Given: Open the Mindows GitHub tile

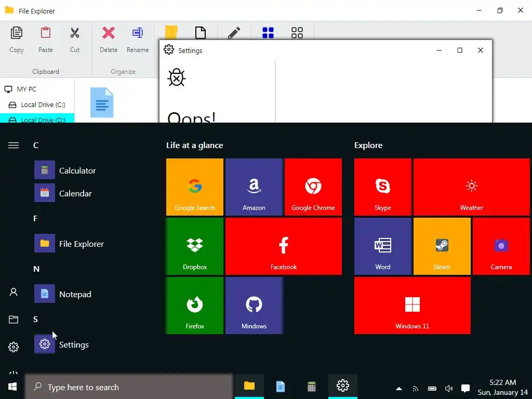Looking at the screenshot, I should tap(254, 305).
